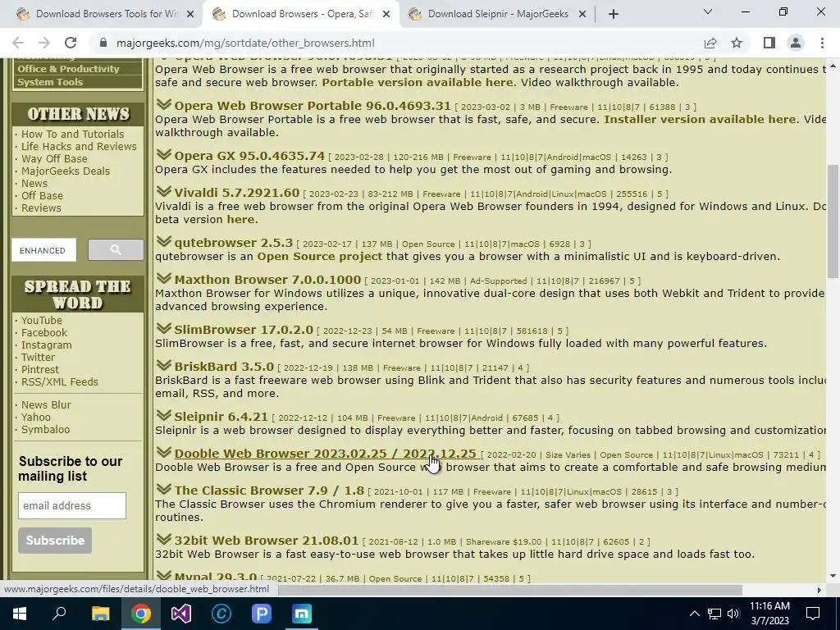This screenshot has width=840, height=630.
Task: Expand arrow beside Opera GX entry
Action: pyautogui.click(x=163, y=154)
